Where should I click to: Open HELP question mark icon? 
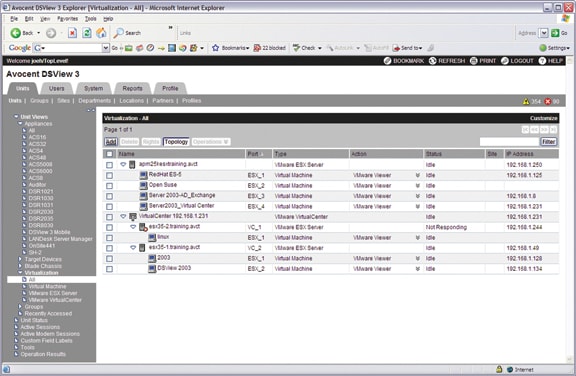542,61
